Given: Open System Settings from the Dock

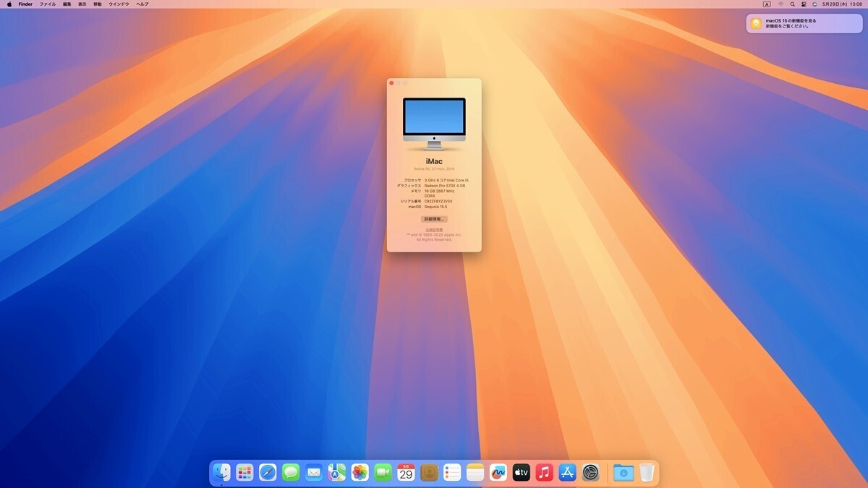Looking at the screenshot, I should (591, 473).
